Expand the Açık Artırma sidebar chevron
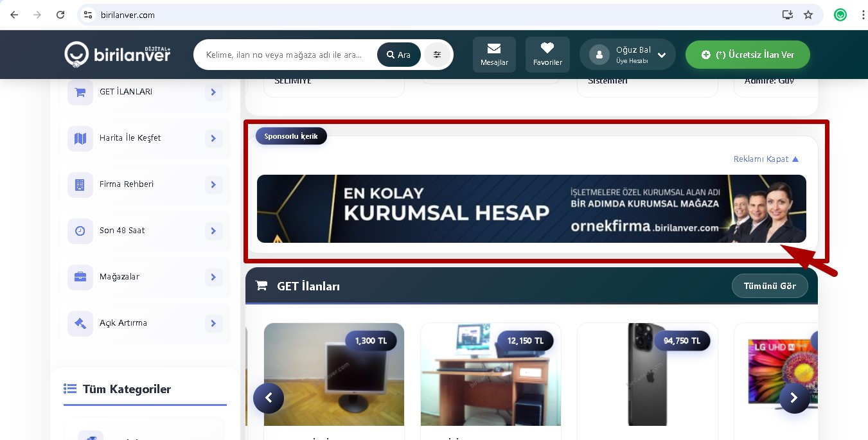The width and height of the screenshot is (868, 440). click(213, 323)
